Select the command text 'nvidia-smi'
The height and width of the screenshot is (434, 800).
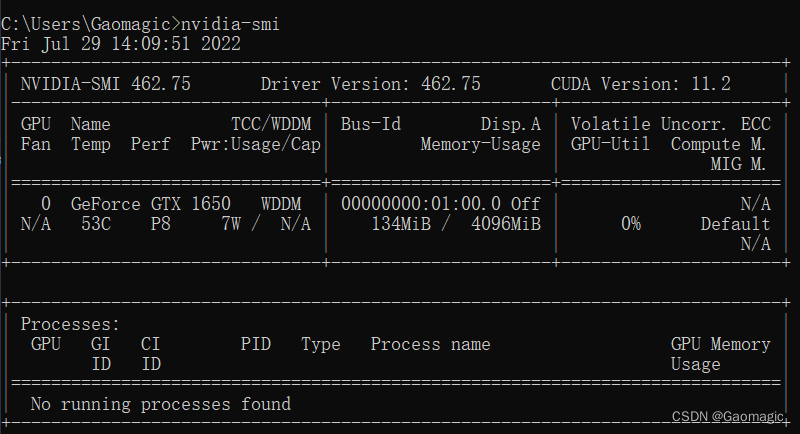[230, 24]
